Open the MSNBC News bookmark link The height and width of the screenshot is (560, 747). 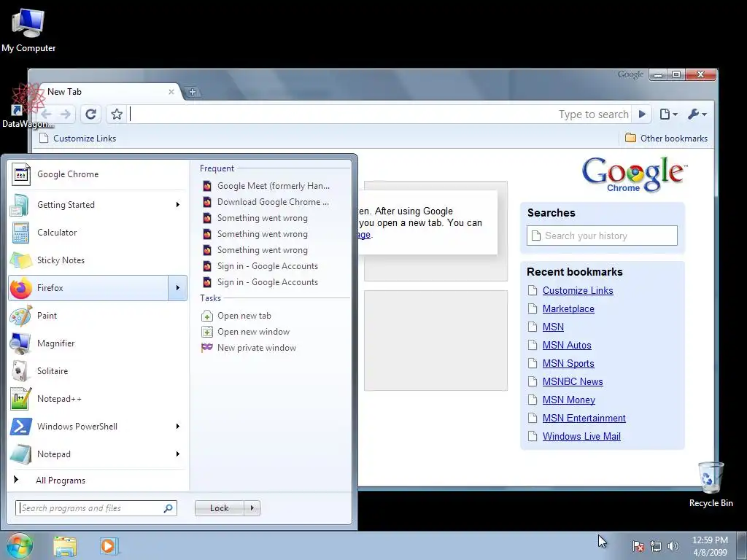tap(573, 381)
